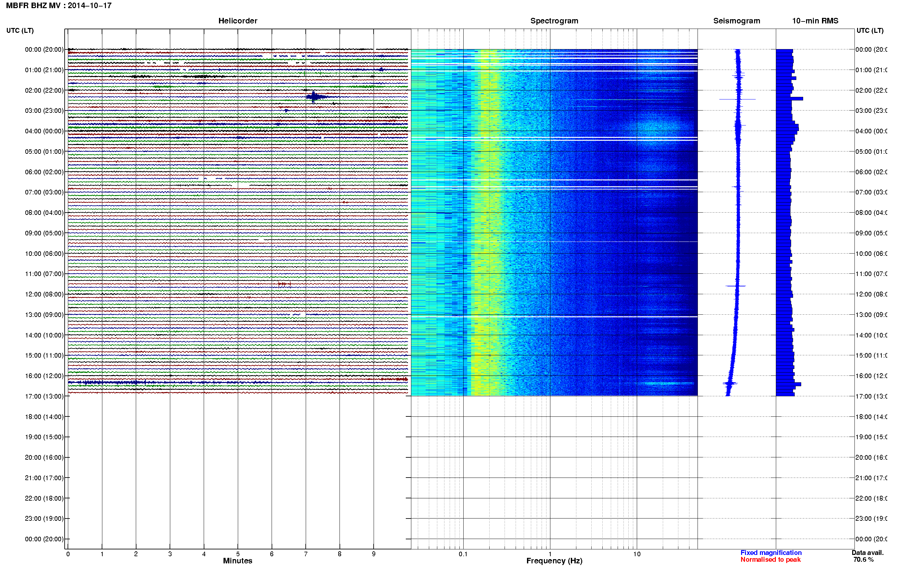Screen dimensions: 924x578
Task: Select the Helicorder panel heading
Action: 237,21
